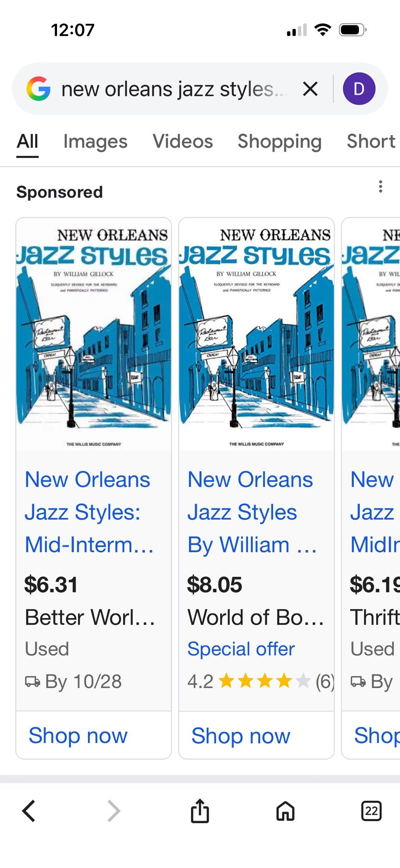Tap Shop now for the $6.31 book
Image resolution: width=400 pixels, height=868 pixels.
click(x=78, y=735)
